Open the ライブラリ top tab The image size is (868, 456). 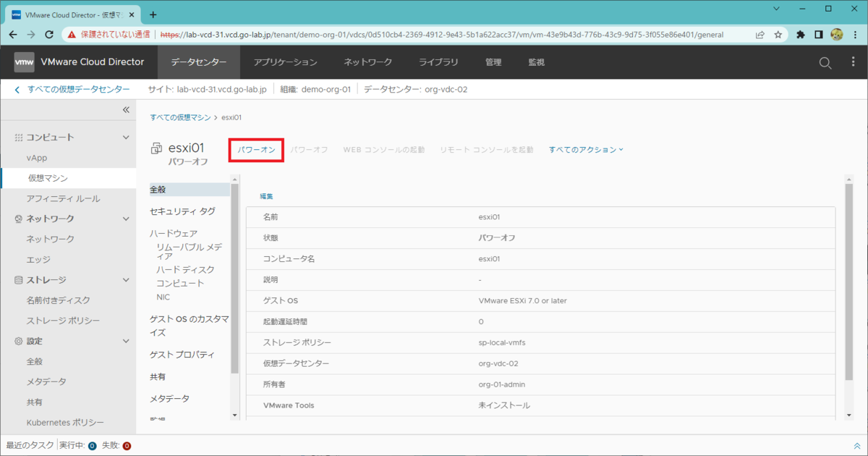pos(438,62)
